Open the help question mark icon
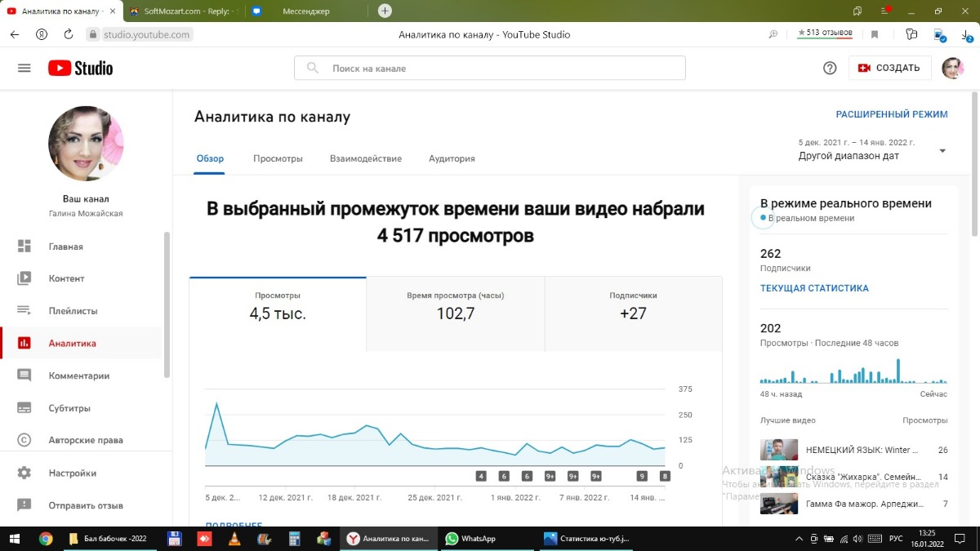This screenshot has width=980, height=551. tap(830, 68)
